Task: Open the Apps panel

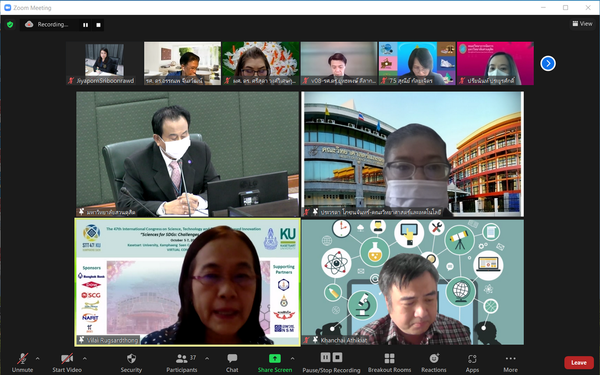Action: 472,362
